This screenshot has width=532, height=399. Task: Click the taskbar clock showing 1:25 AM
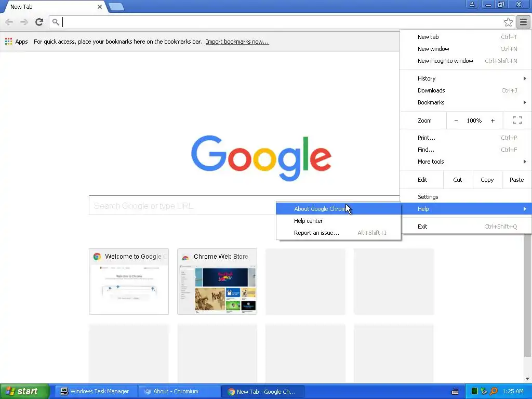(513, 391)
